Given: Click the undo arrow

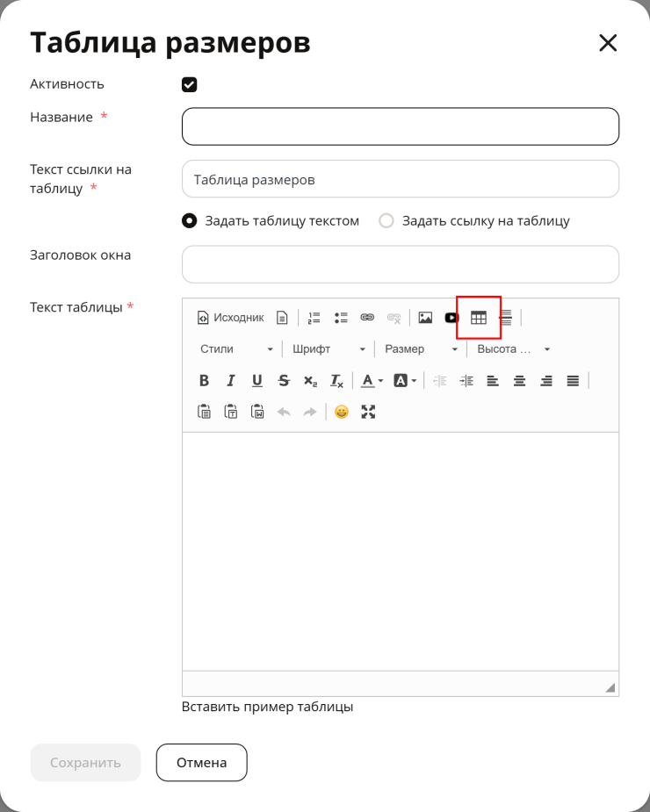Looking at the screenshot, I should 284,412.
